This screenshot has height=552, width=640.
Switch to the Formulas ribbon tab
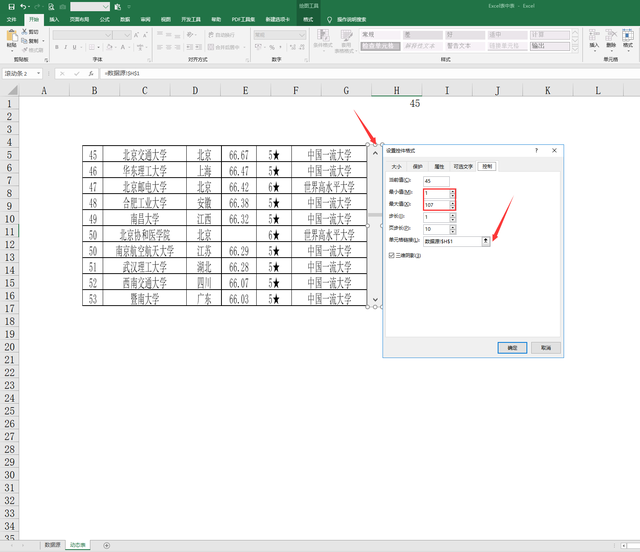(x=104, y=20)
